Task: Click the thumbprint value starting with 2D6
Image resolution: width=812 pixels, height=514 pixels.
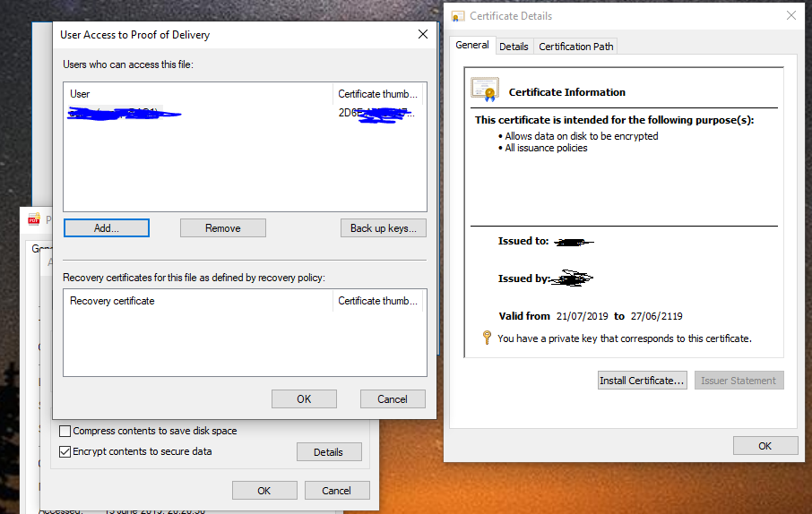Action: pyautogui.click(x=376, y=113)
